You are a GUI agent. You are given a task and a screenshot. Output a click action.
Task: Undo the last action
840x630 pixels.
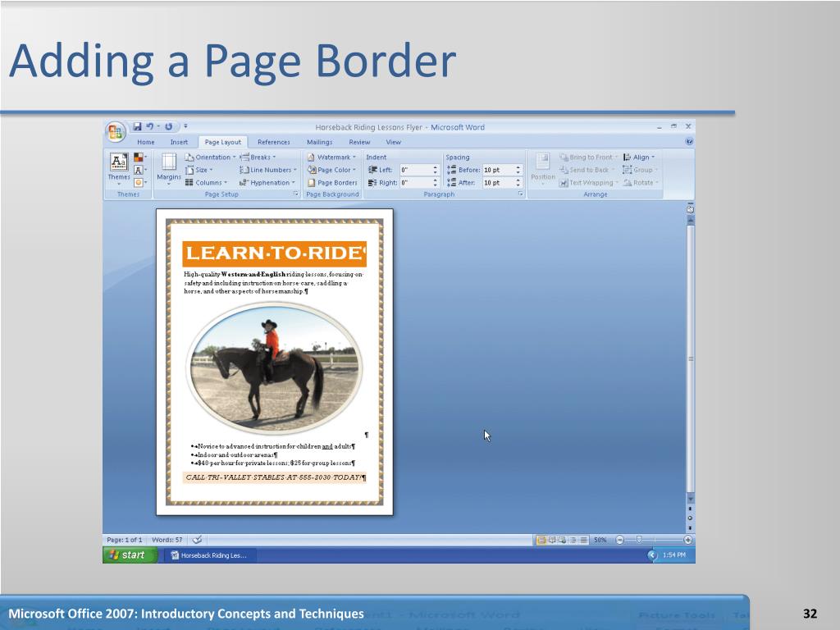click(149, 126)
